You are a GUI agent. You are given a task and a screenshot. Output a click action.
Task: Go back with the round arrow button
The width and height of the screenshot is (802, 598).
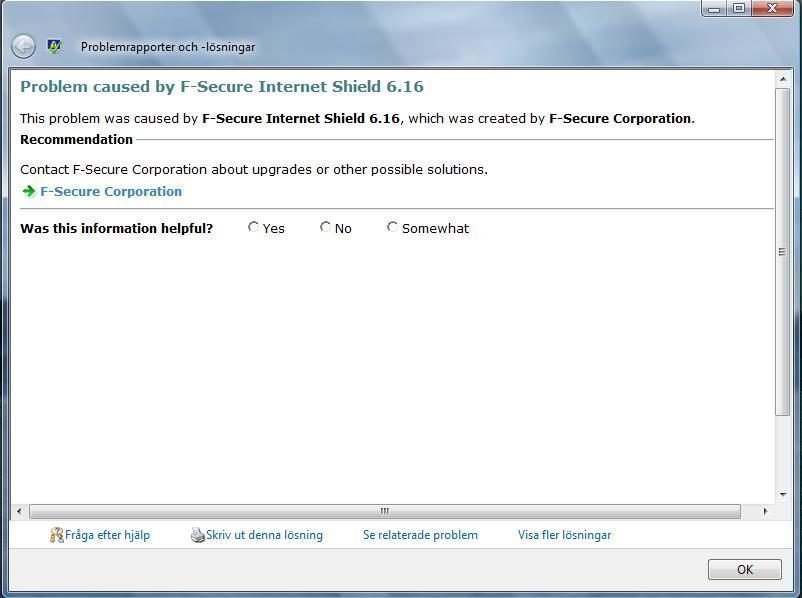point(24,47)
